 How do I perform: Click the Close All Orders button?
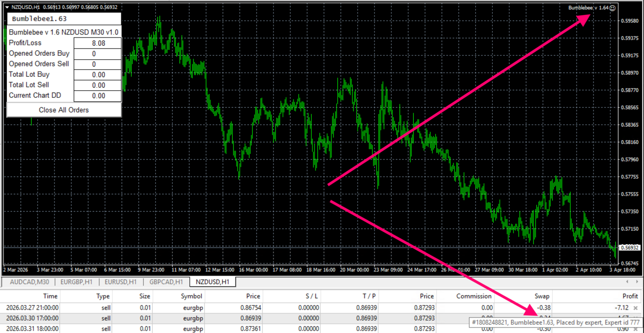(x=64, y=110)
